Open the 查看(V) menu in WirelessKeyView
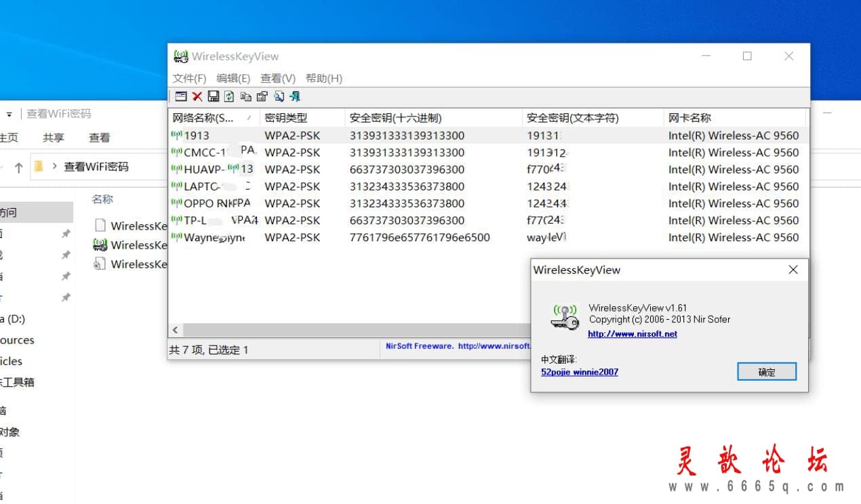861x504 pixels. [278, 78]
